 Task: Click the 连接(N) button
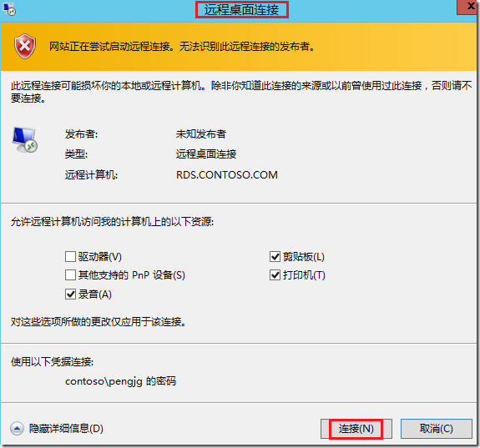(x=356, y=429)
